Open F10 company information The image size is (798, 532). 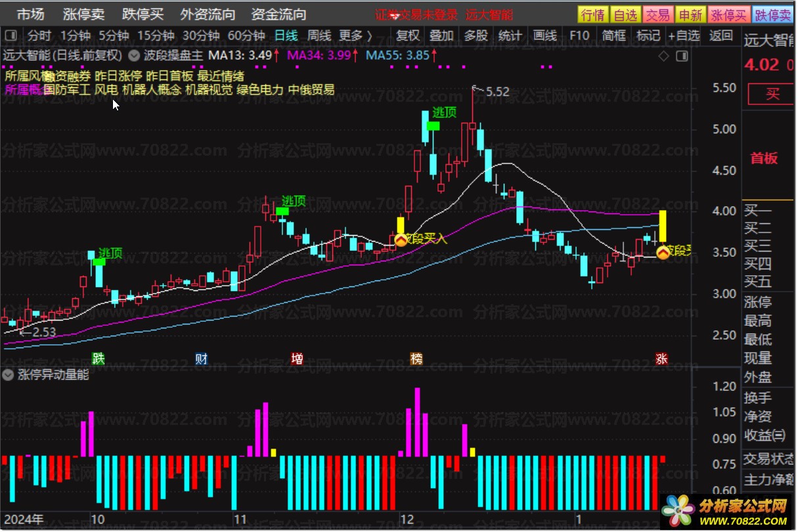pos(579,35)
